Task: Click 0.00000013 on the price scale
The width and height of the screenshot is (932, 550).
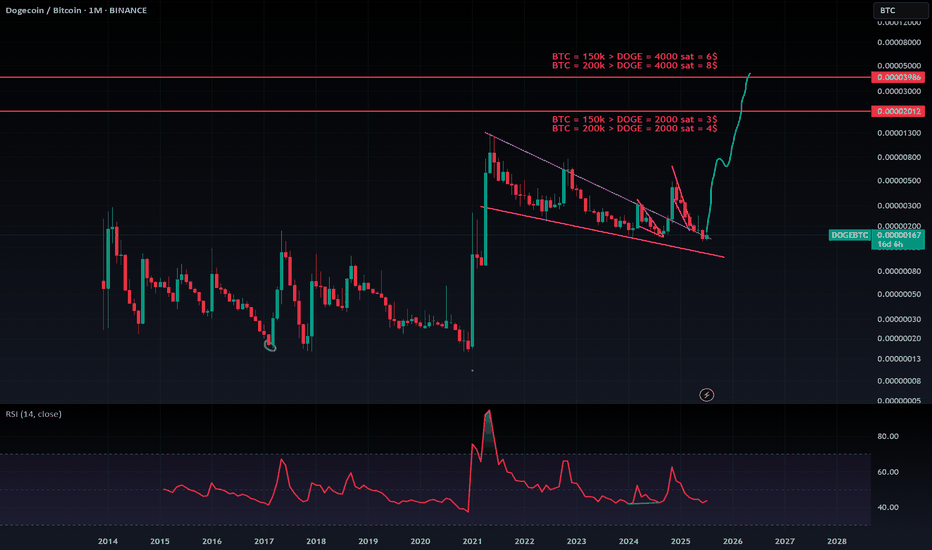Action: [x=899, y=359]
